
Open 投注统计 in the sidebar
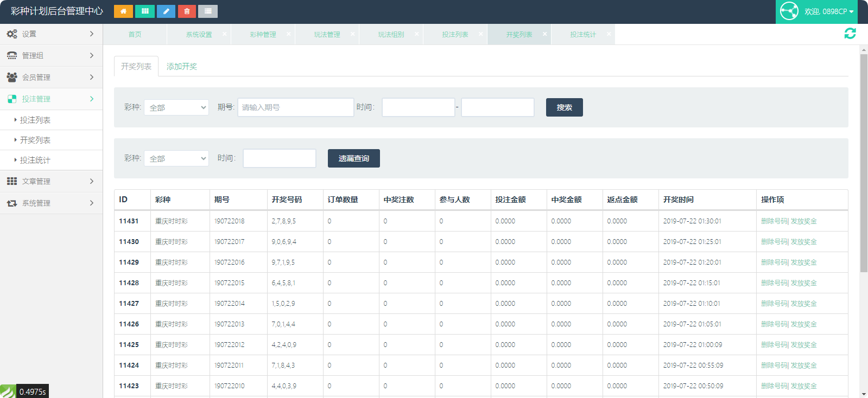point(35,160)
